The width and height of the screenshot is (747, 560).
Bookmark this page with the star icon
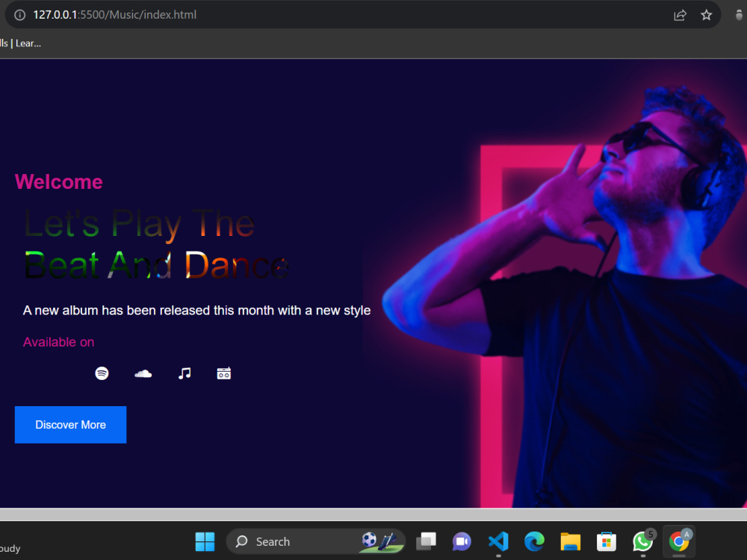tap(706, 15)
